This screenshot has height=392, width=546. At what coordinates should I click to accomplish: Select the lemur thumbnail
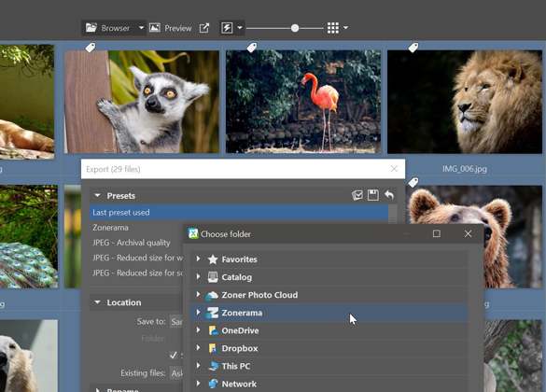(x=142, y=102)
